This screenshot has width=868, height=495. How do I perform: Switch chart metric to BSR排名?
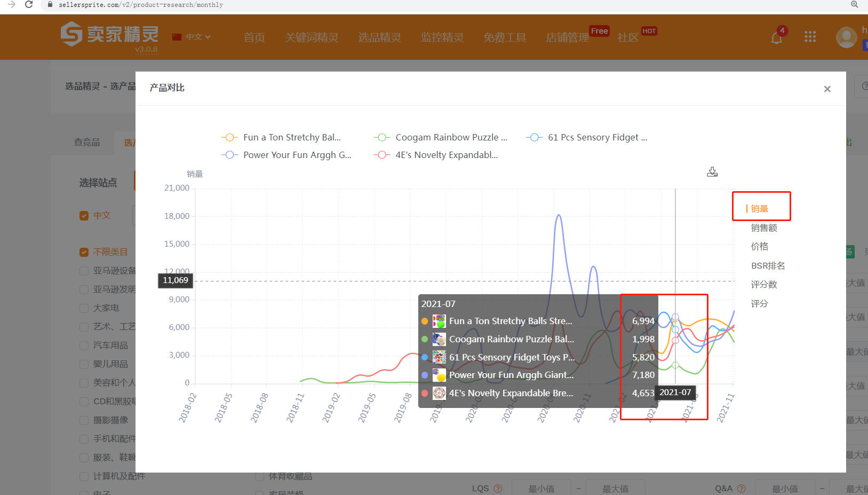(x=768, y=266)
